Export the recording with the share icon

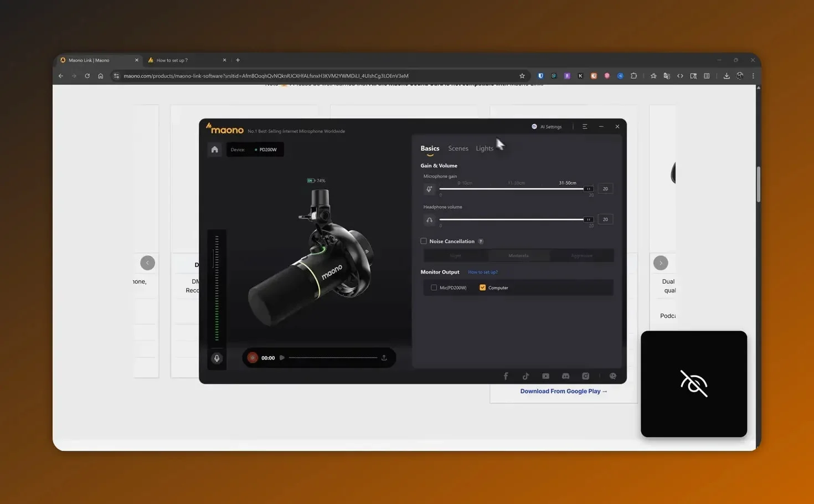click(x=384, y=358)
